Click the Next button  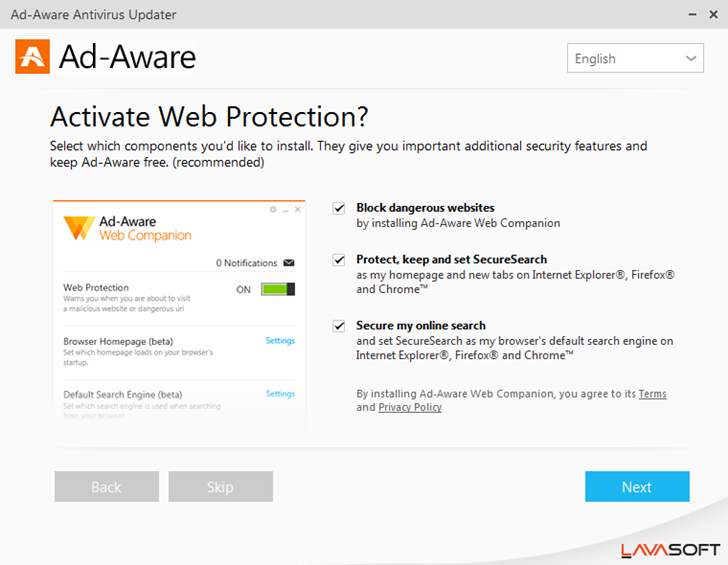point(637,487)
